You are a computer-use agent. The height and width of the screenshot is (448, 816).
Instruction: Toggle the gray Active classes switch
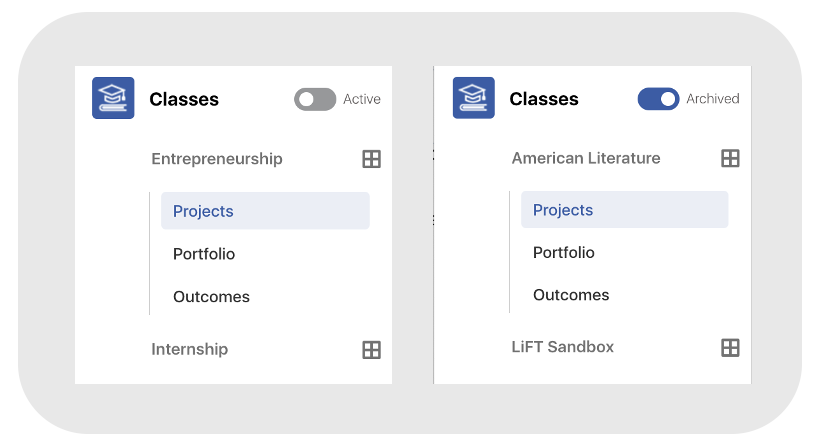tap(315, 99)
